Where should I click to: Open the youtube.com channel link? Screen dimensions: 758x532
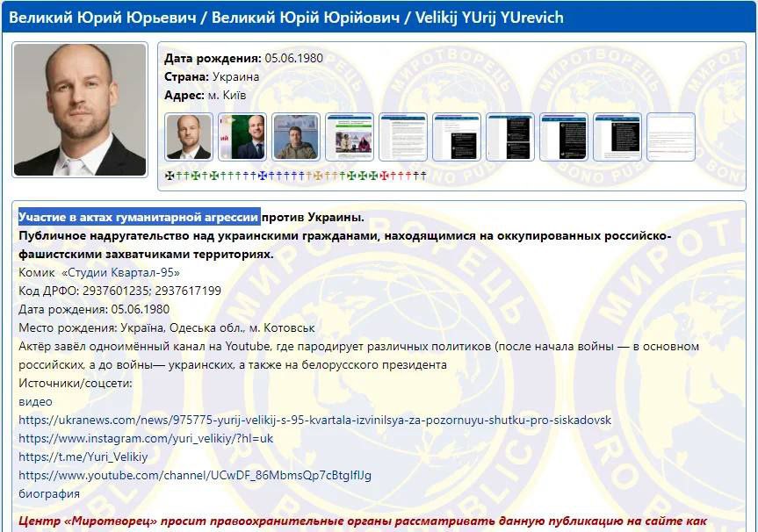[x=195, y=475]
